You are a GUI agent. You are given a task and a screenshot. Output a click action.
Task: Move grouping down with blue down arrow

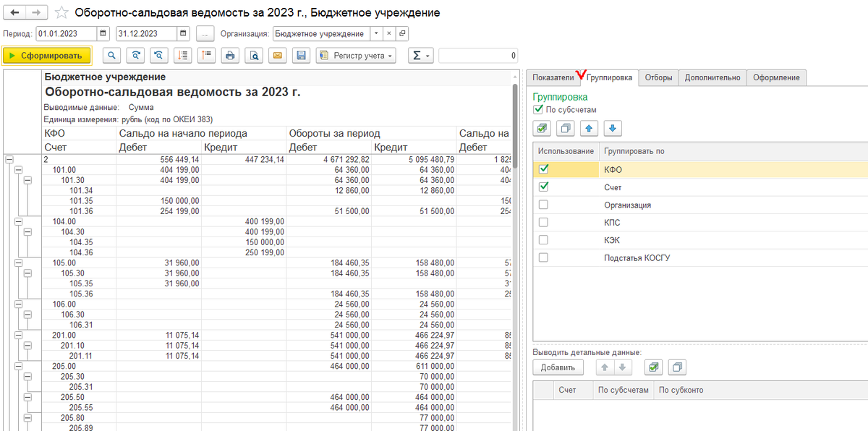613,129
